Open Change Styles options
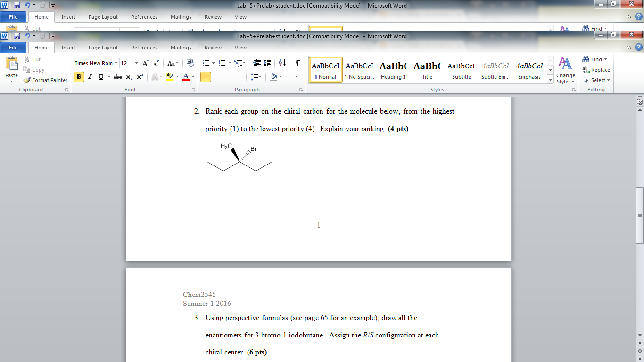Screen dimensions: 644x362 pyautogui.click(x=565, y=71)
